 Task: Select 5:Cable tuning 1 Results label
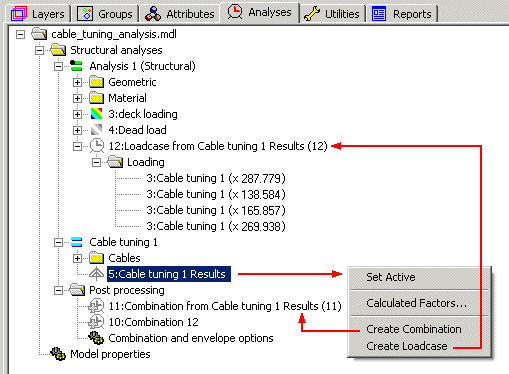pos(169,274)
